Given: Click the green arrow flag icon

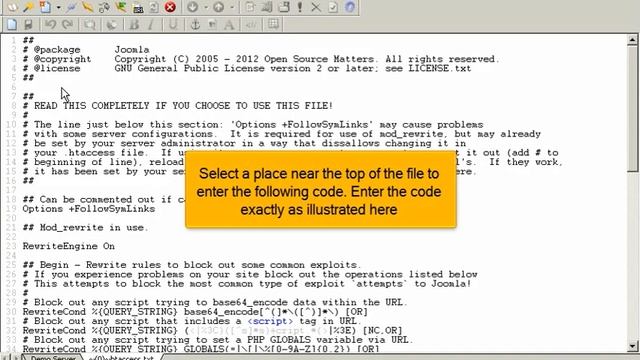Looking at the screenshot, I should click(121, 7).
